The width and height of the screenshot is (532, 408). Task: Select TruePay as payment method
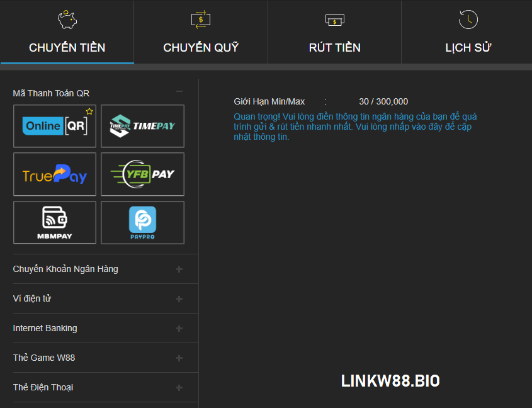[x=55, y=174]
